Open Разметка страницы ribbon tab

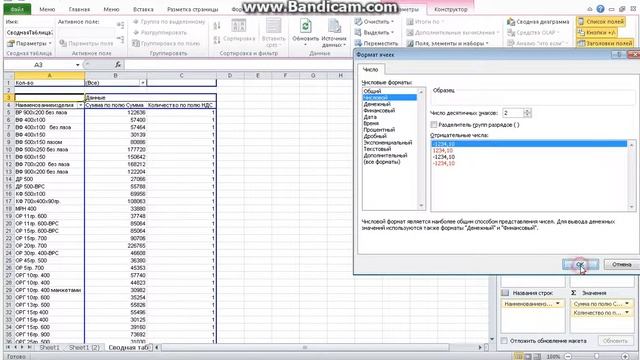coord(193,9)
